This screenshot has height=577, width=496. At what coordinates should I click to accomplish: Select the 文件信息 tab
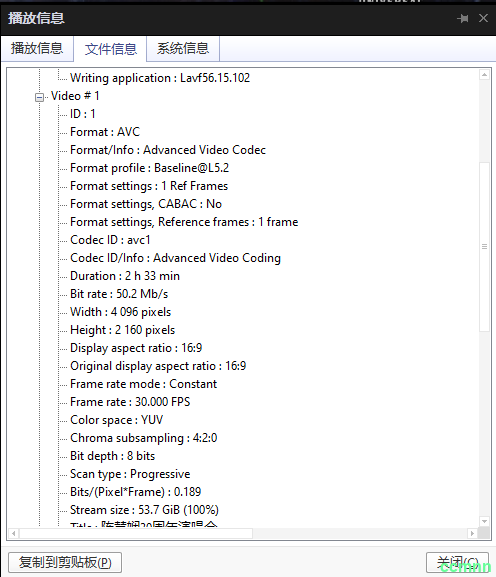point(110,49)
